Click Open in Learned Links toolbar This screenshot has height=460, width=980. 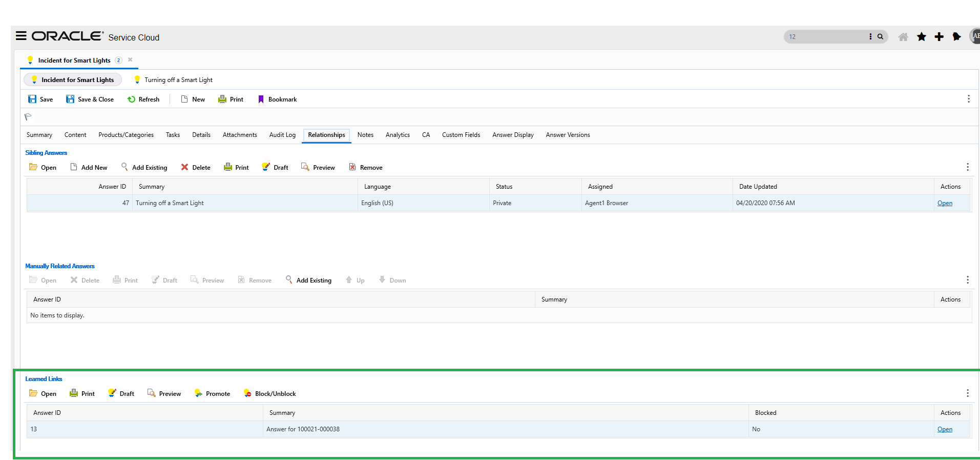(x=43, y=394)
